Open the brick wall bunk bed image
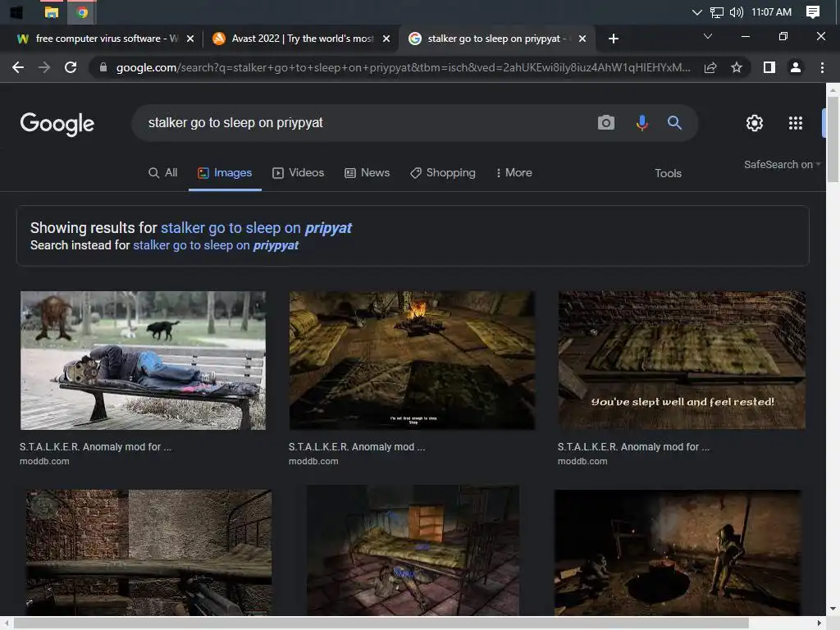This screenshot has width=840, height=630. pyautogui.click(x=149, y=552)
